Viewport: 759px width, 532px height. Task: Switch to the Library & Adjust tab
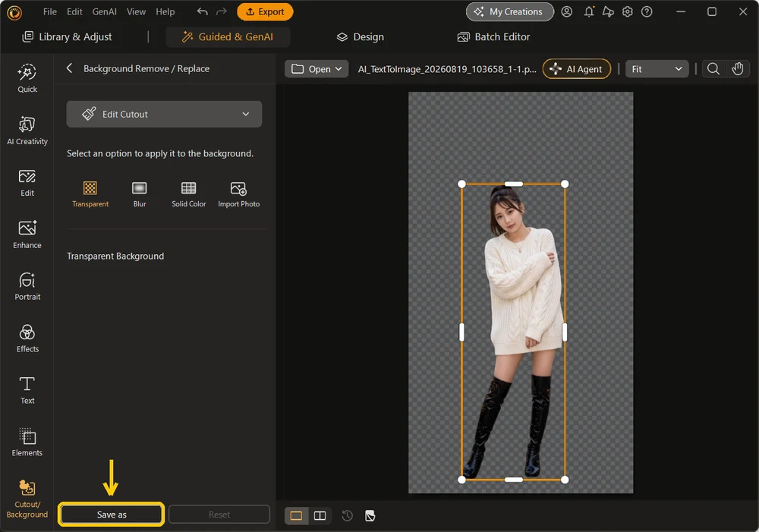(x=68, y=36)
